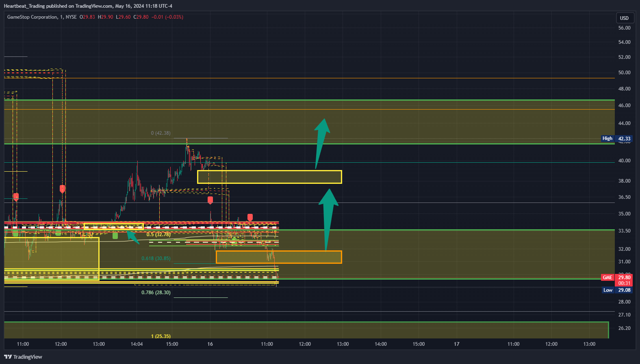Image resolution: width=640 pixels, height=364 pixels.
Task: Click the 17 date label on time axis
Action: [x=457, y=344]
